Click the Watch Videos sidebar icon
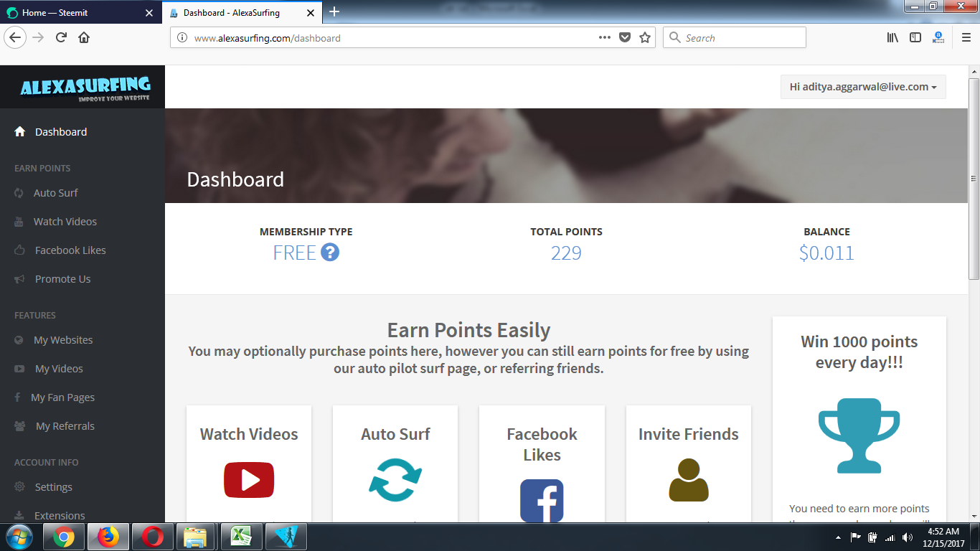Image resolution: width=980 pixels, height=551 pixels. [19, 222]
